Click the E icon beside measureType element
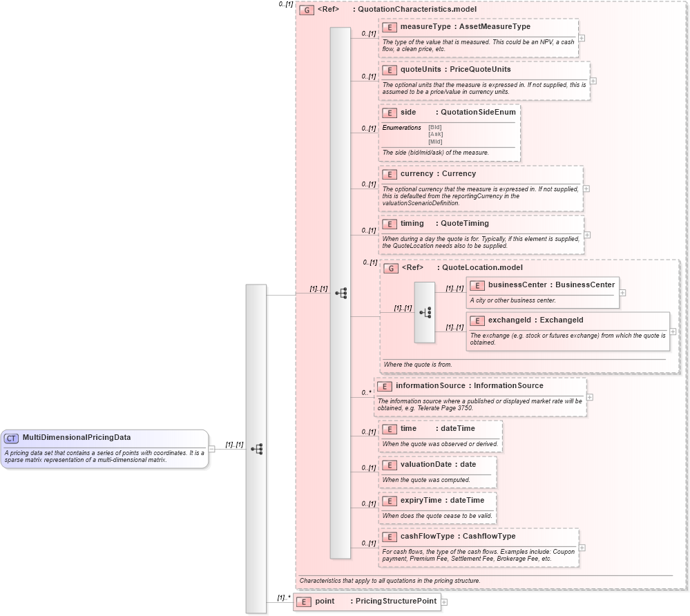The image size is (690, 616). (388, 27)
